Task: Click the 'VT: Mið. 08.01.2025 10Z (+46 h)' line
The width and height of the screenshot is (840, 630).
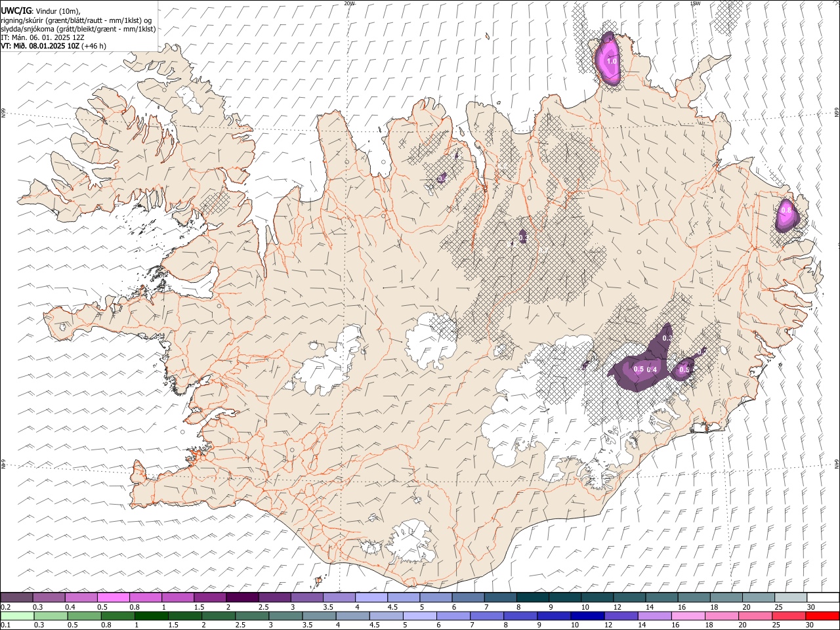Action: pos(53,46)
